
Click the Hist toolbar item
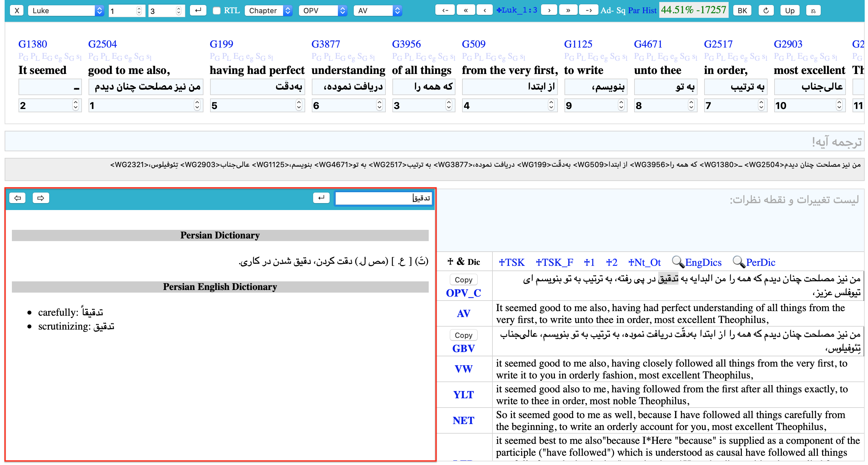pyautogui.click(x=649, y=11)
